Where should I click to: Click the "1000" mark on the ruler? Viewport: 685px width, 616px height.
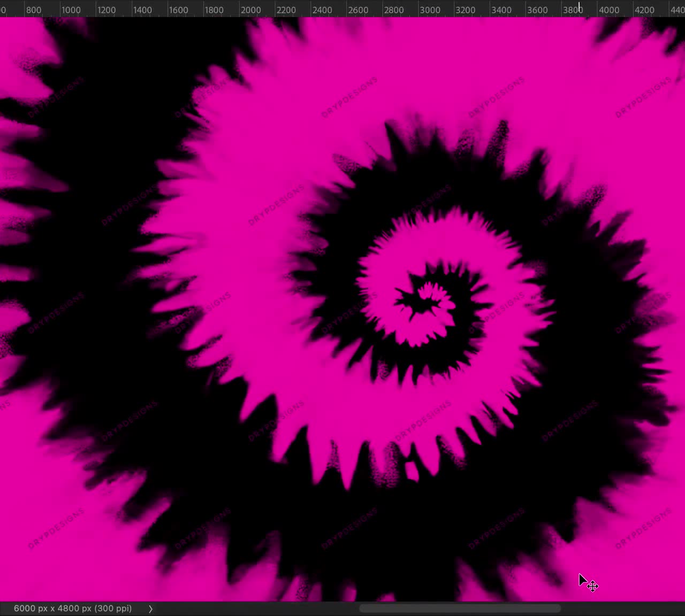(x=71, y=10)
